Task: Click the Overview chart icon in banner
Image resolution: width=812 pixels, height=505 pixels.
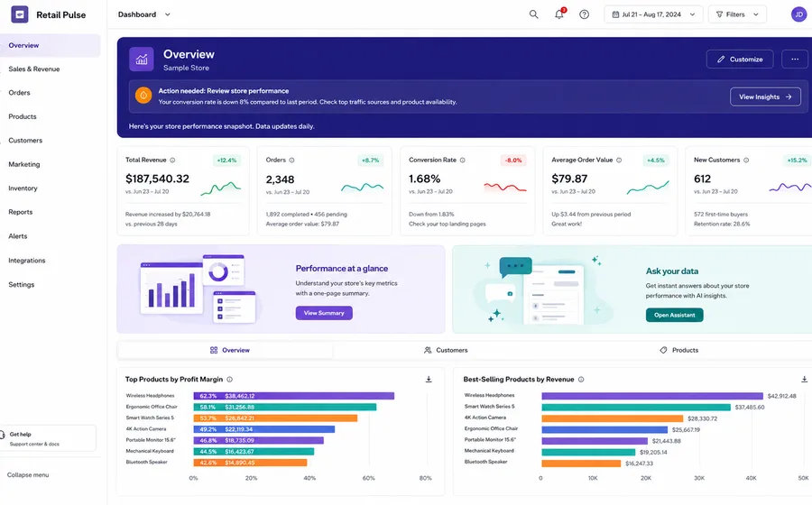Action: click(142, 59)
